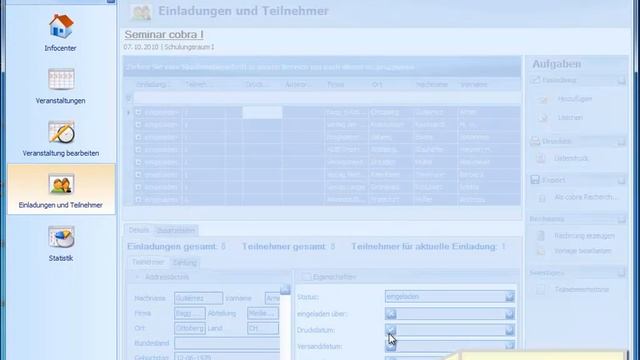Screen dimensions: 640x360
Task: Switch to the Zusatzdaten tab
Action: point(176,231)
